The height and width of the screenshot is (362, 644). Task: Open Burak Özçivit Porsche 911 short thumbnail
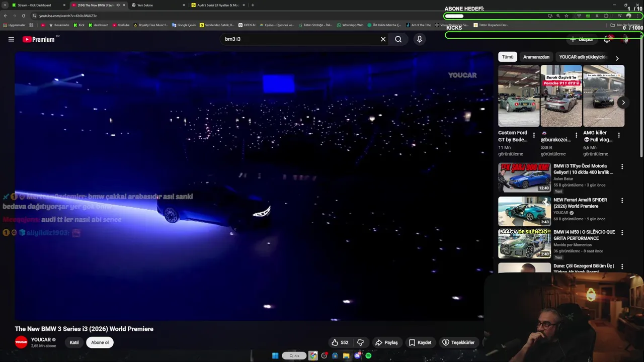(x=561, y=96)
